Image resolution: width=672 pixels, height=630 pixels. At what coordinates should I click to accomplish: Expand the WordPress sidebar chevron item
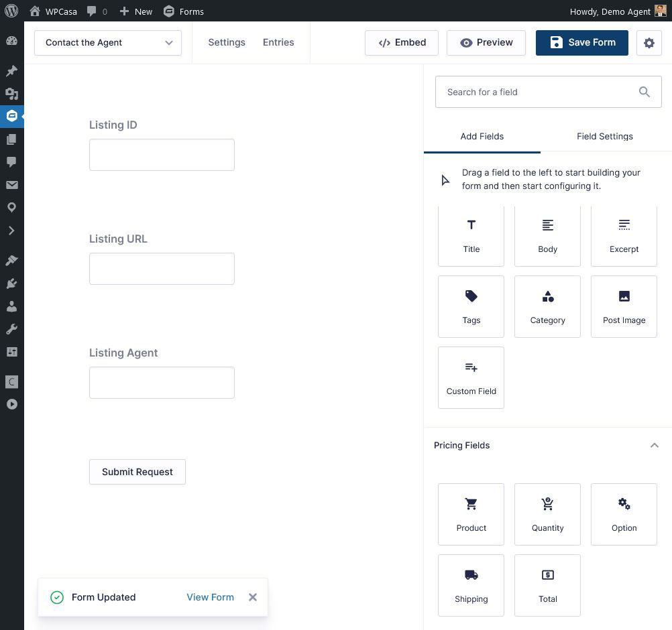pyautogui.click(x=11, y=231)
